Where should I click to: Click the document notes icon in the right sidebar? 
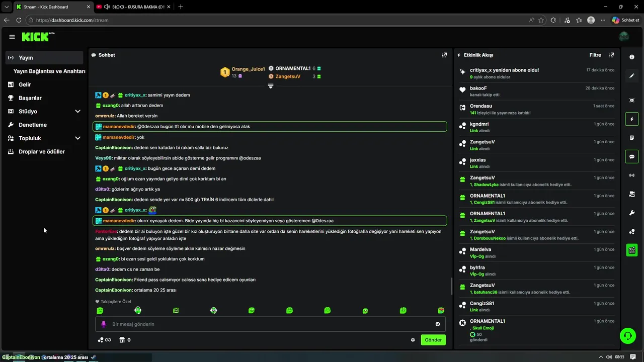coord(632,138)
